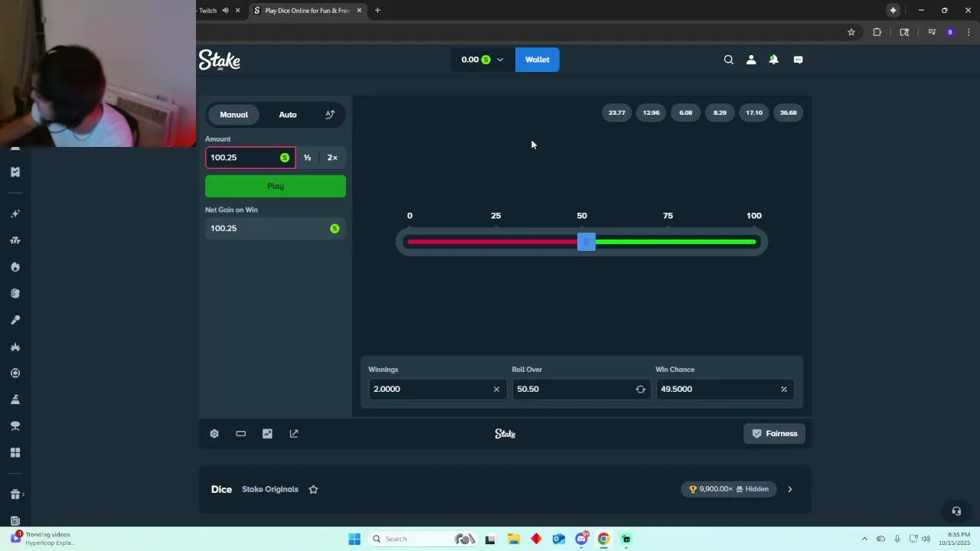Open the Wallet
The width and height of the screenshot is (980, 551).
tap(537, 60)
